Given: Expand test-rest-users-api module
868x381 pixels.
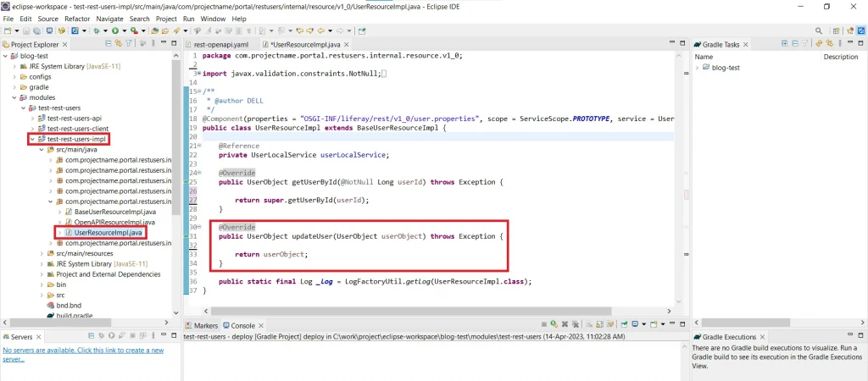Looking at the screenshot, I should [x=32, y=119].
